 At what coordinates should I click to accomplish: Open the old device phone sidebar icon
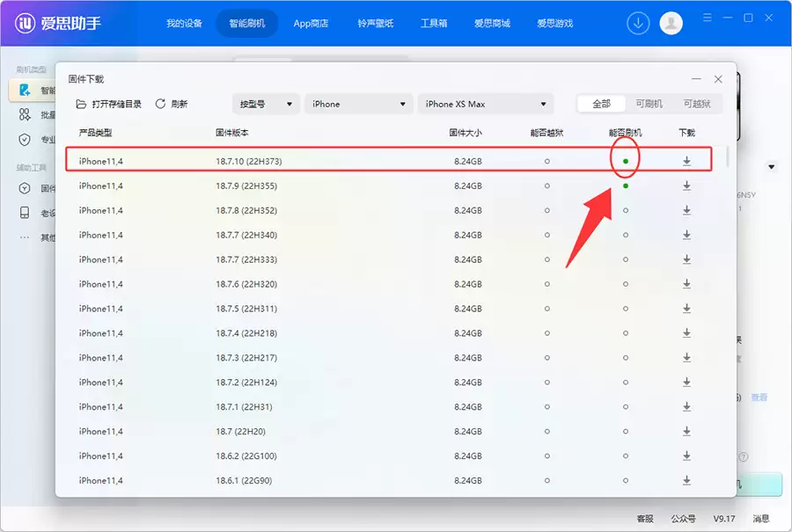point(25,213)
